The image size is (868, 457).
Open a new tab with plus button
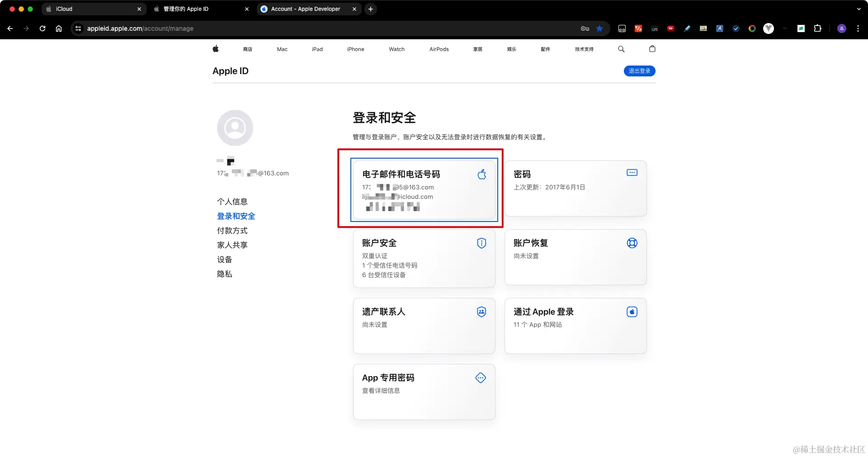tap(371, 9)
